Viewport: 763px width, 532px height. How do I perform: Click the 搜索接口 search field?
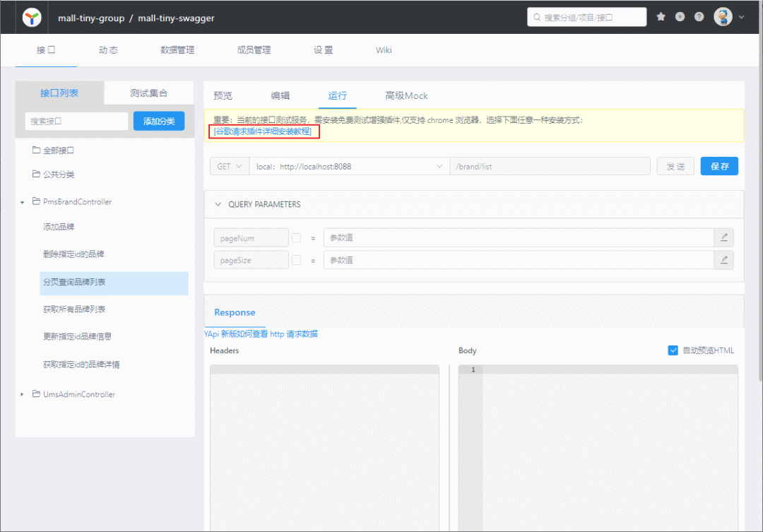[76, 122]
